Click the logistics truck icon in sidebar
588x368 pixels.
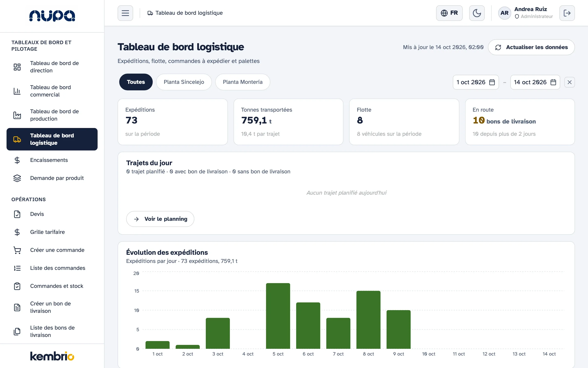pyautogui.click(x=17, y=139)
